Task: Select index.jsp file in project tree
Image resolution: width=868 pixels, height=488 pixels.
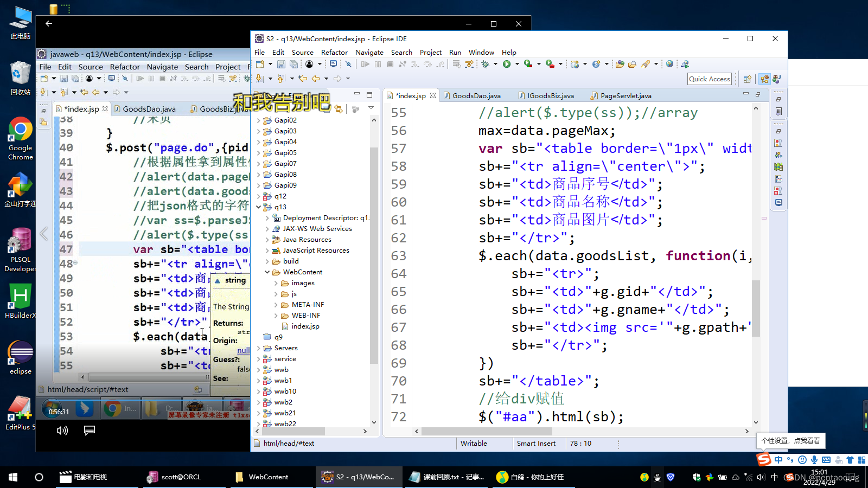Action: coord(305,326)
